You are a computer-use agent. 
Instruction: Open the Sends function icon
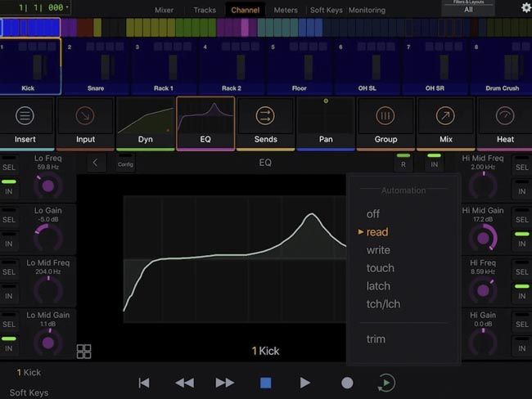coord(265,115)
